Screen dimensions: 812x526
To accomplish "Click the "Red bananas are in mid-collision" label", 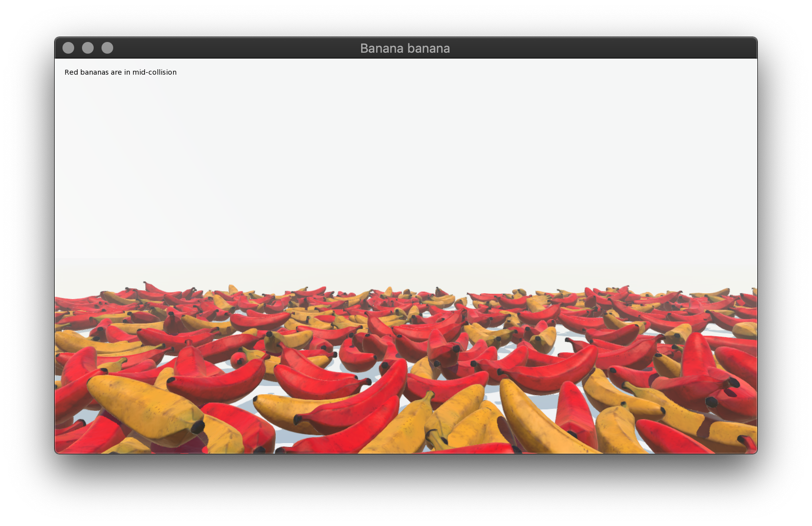I will click(x=121, y=72).
